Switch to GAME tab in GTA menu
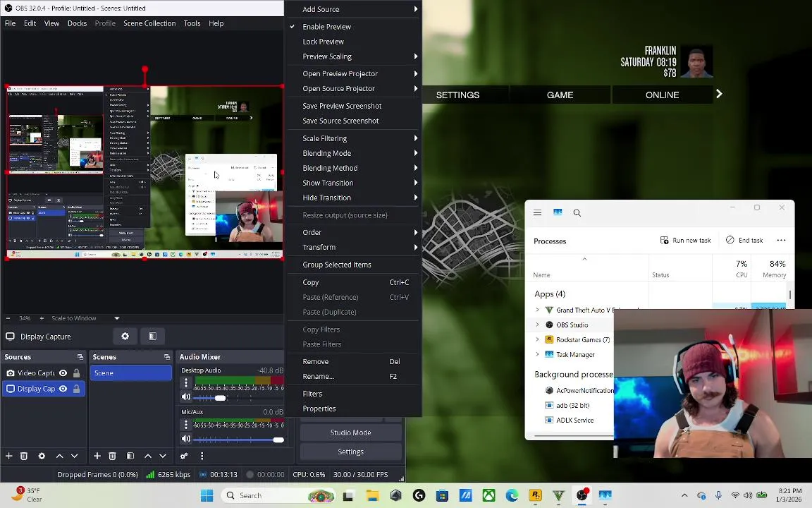Viewport: 812px width, 508px height. (560, 95)
